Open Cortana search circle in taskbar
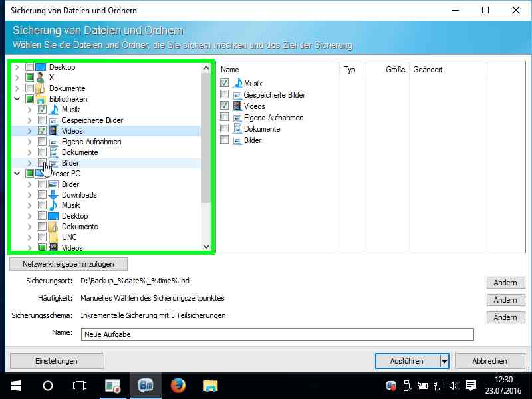The height and width of the screenshot is (399, 532). [47, 386]
